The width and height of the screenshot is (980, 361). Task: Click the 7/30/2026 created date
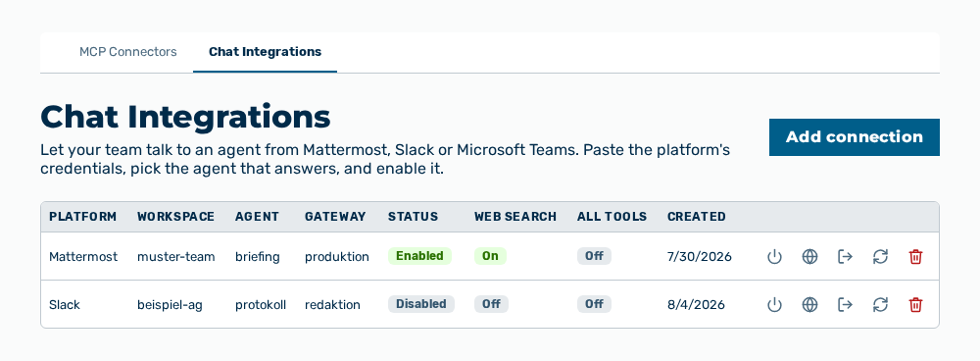pyautogui.click(x=700, y=256)
